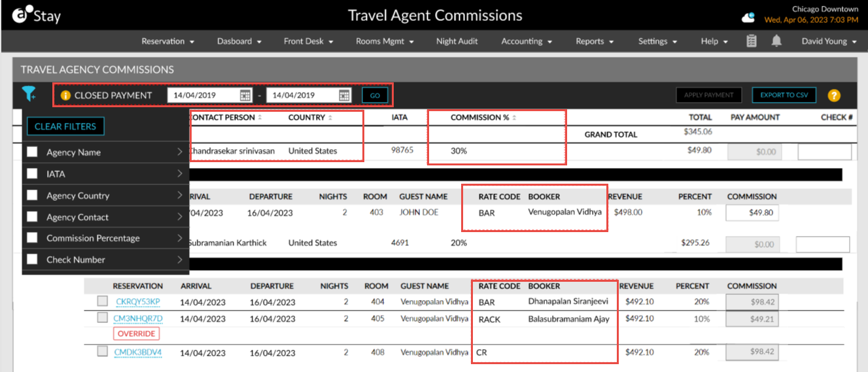The height and width of the screenshot is (372, 868).
Task: Check the Agency Country filter checkbox
Action: click(32, 195)
